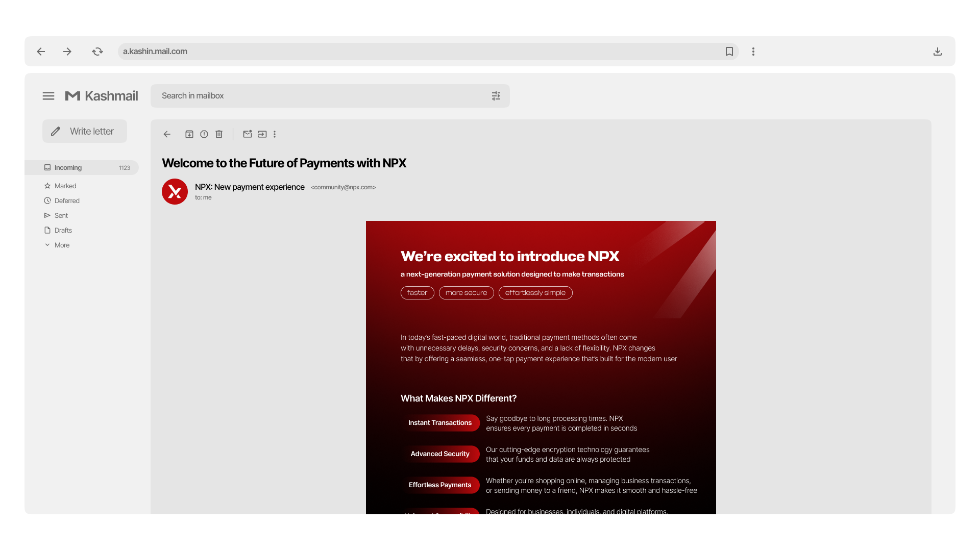This screenshot has width=980, height=551.
Task: Open the Incoming folder
Action: (68, 167)
